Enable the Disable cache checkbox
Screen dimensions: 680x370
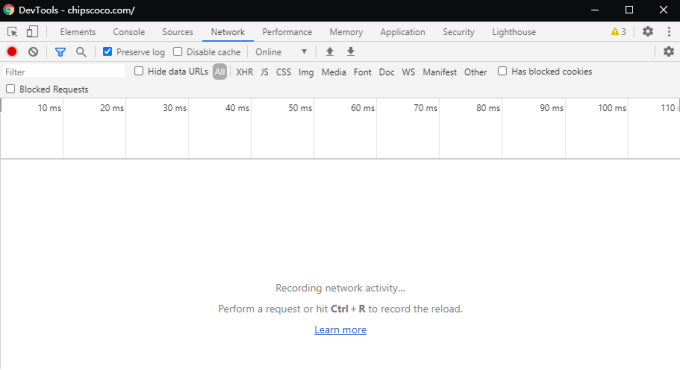click(177, 52)
